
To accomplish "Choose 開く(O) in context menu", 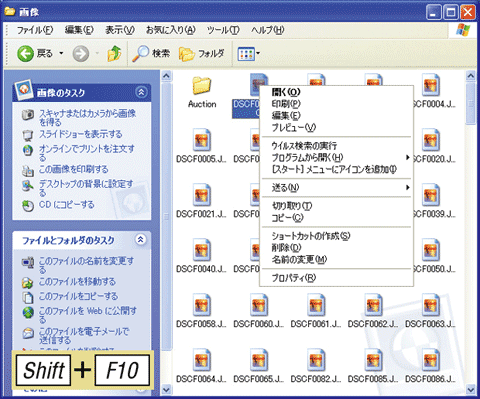I will coord(336,92).
